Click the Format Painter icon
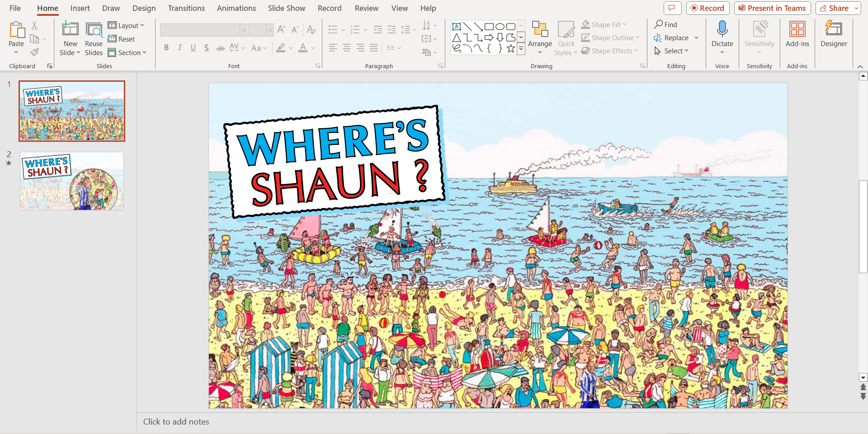 tap(34, 52)
